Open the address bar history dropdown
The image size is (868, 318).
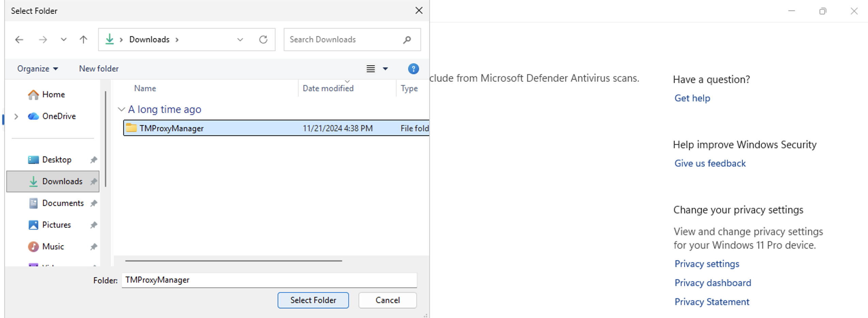point(240,40)
